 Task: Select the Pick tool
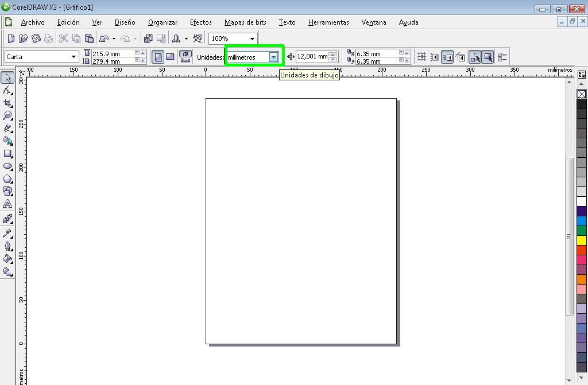pyautogui.click(x=8, y=77)
